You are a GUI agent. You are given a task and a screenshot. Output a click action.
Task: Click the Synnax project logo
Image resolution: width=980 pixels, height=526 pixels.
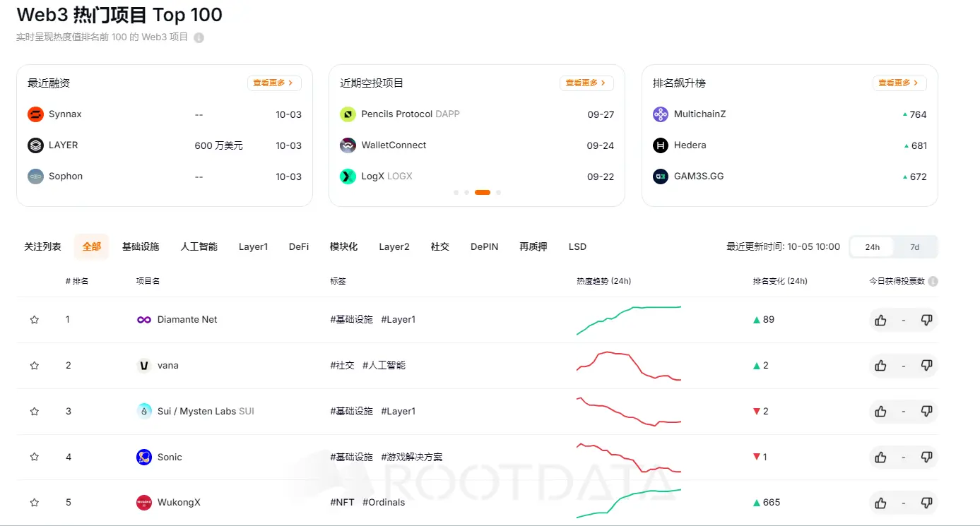[x=35, y=114]
